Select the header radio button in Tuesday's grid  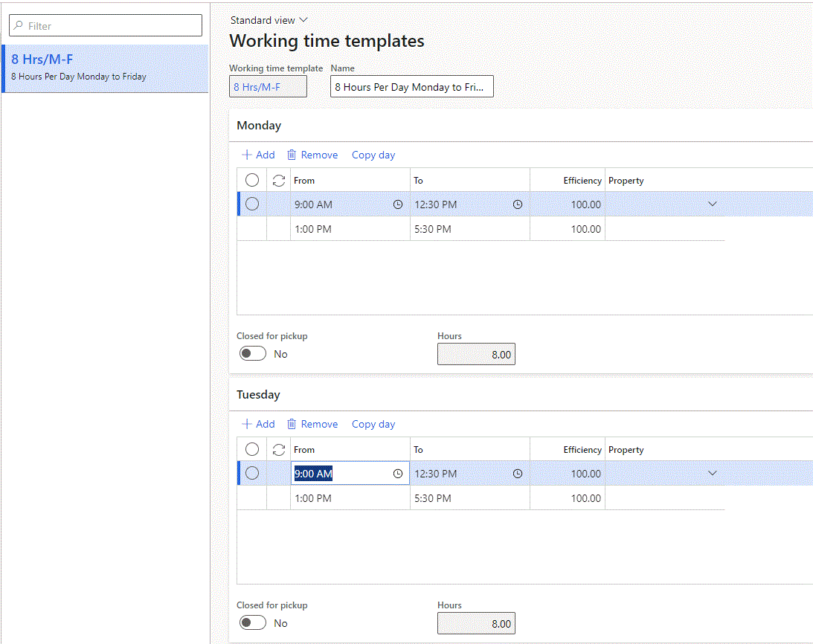[251, 449]
